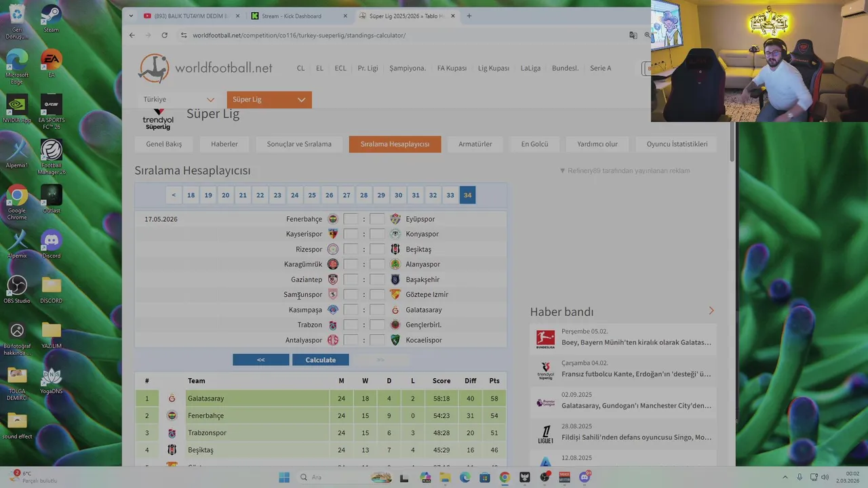Viewport: 868px width, 488px height.
Task: Open the Haberler tab
Action: click(x=224, y=144)
